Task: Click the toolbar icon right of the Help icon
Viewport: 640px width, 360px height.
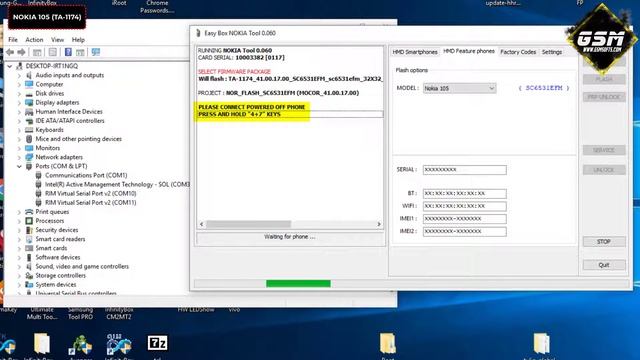Action: pos(80,52)
